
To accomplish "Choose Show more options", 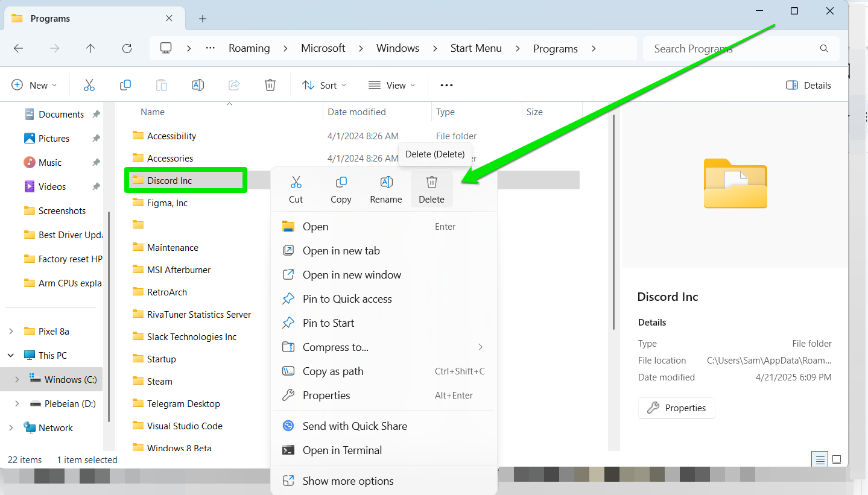I will [347, 481].
